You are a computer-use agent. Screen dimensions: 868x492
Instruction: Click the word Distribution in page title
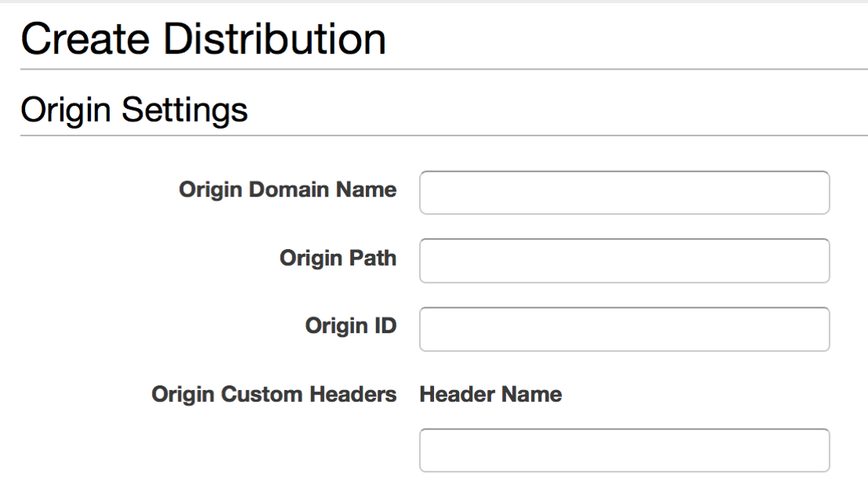pos(274,39)
